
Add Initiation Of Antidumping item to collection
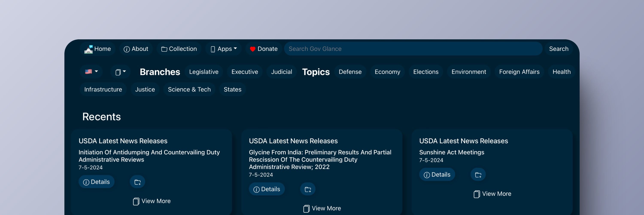138,182
